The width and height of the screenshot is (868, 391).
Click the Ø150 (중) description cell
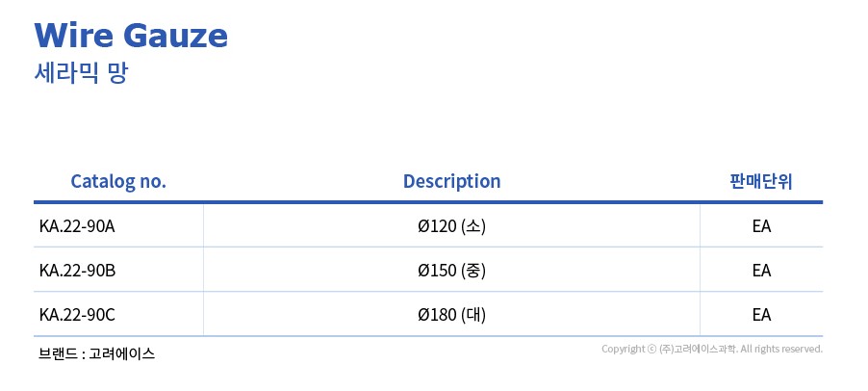pyautogui.click(x=451, y=271)
